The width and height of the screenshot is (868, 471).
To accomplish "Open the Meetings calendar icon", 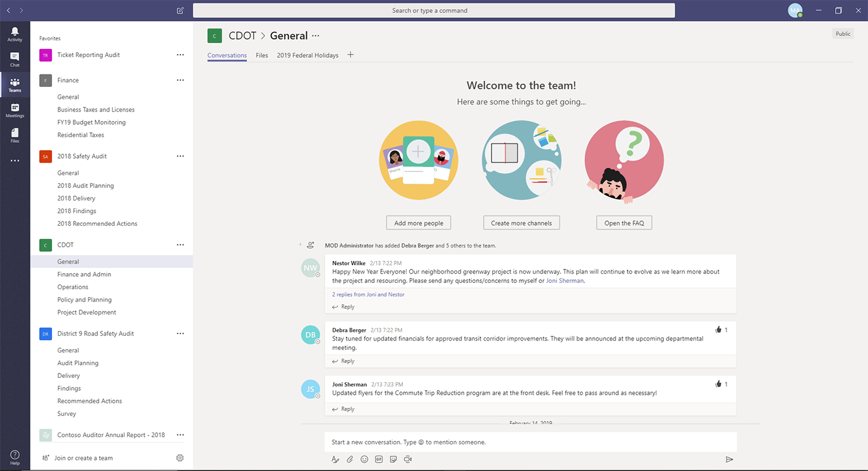I will (x=15, y=108).
